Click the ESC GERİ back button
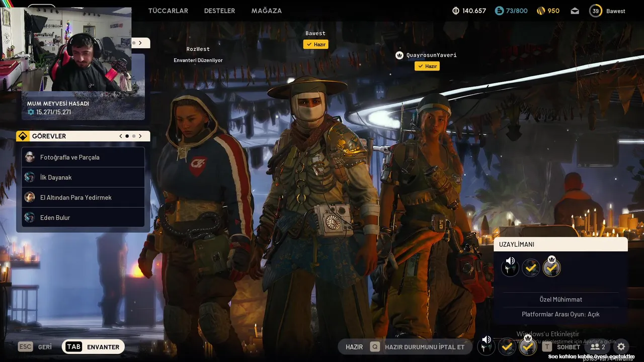Image resolution: width=644 pixels, height=362 pixels. tap(35, 347)
